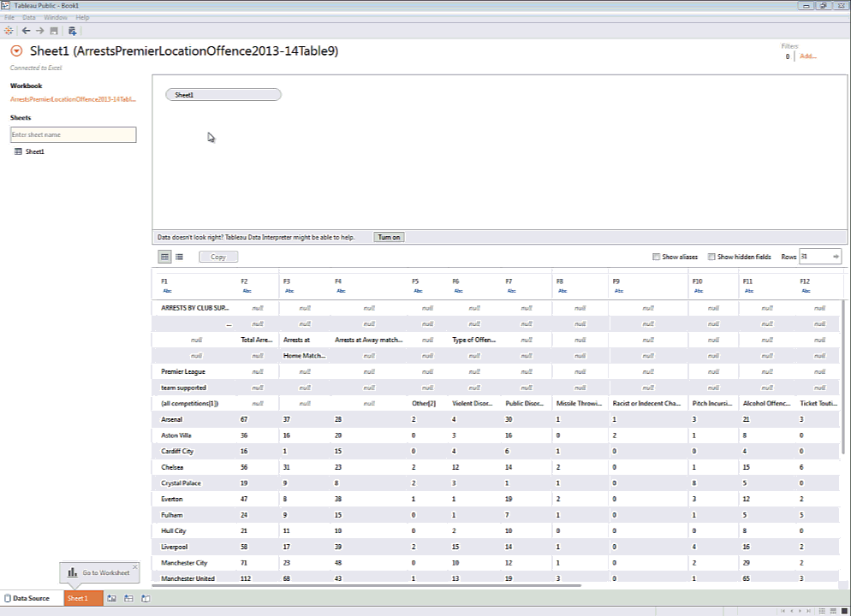Change F6 column data type Abc icon

[x=459, y=291]
